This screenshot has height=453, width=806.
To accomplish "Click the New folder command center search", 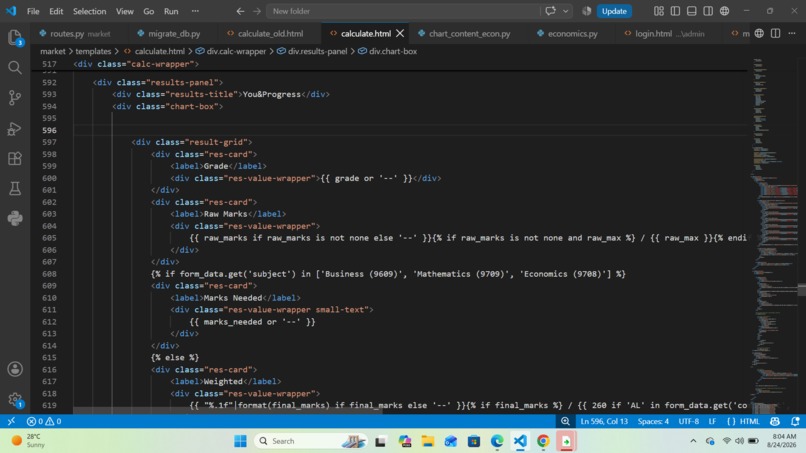I will pyautogui.click(x=402, y=11).
